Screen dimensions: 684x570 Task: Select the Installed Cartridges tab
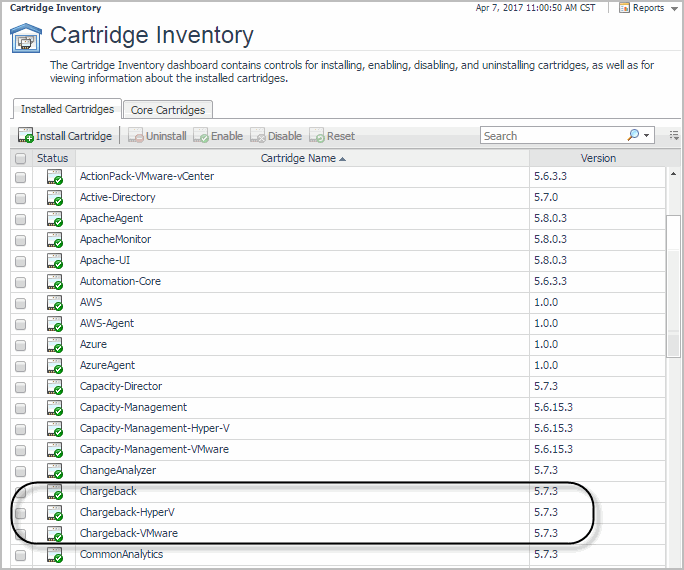[67, 109]
